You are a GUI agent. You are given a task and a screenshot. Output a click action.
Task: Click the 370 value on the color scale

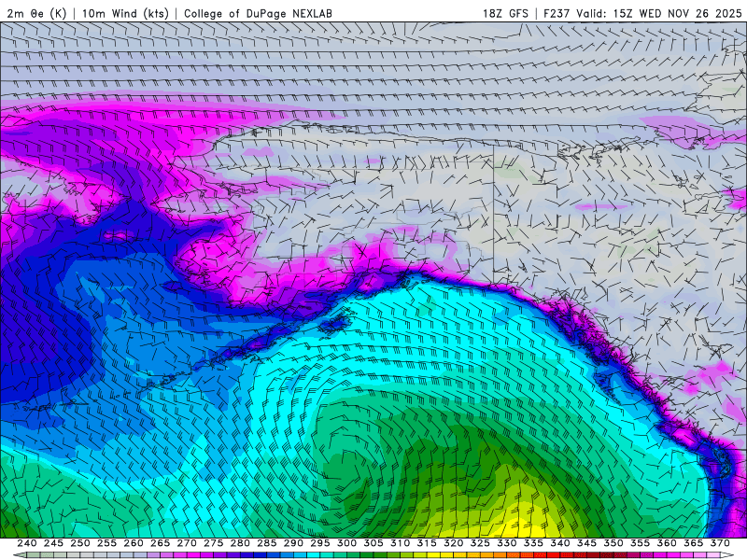point(720,543)
